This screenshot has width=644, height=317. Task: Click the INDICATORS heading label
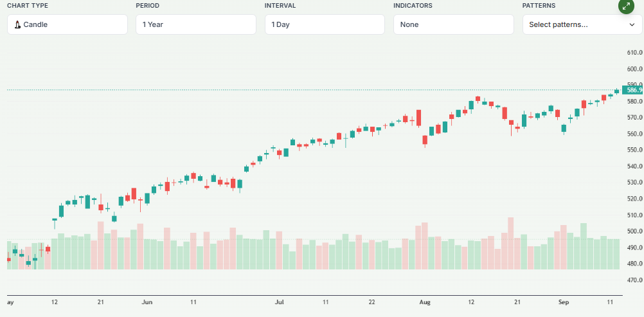(413, 6)
